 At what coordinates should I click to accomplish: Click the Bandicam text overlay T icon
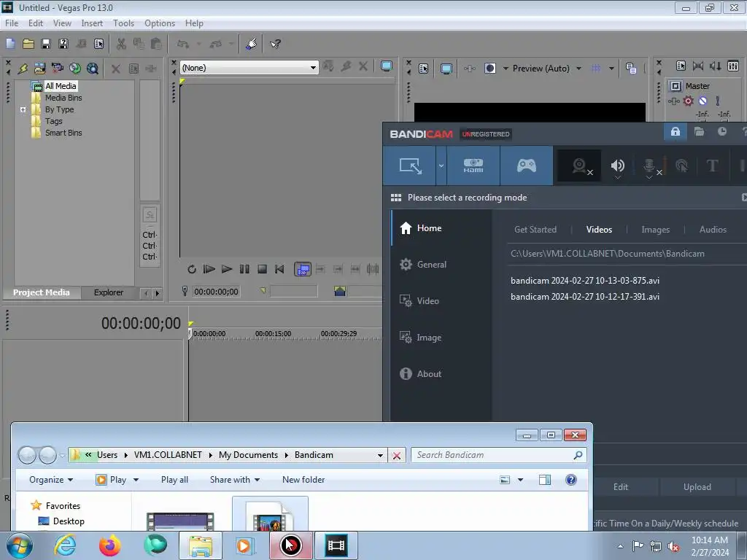(712, 166)
